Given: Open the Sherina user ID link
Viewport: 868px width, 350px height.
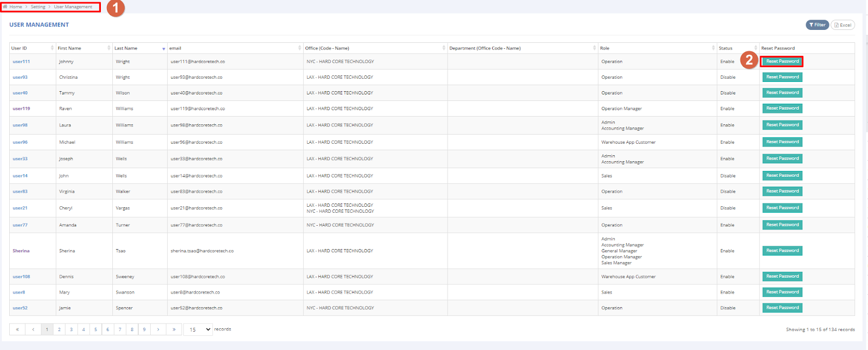Looking at the screenshot, I should click(x=21, y=251).
